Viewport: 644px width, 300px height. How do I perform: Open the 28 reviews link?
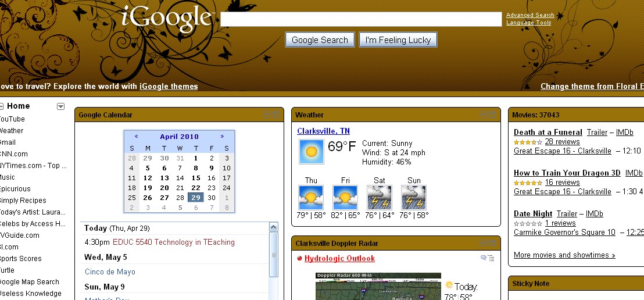tap(562, 142)
